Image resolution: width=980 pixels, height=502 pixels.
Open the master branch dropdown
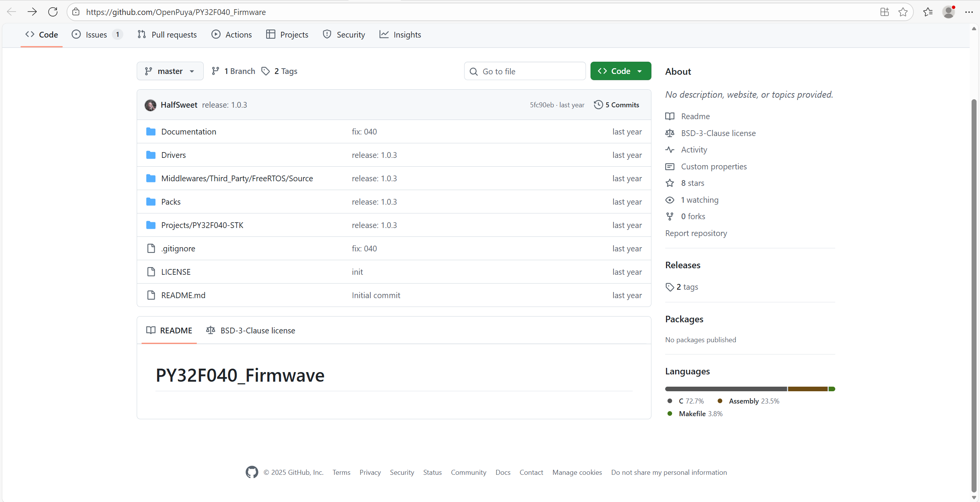tap(170, 71)
